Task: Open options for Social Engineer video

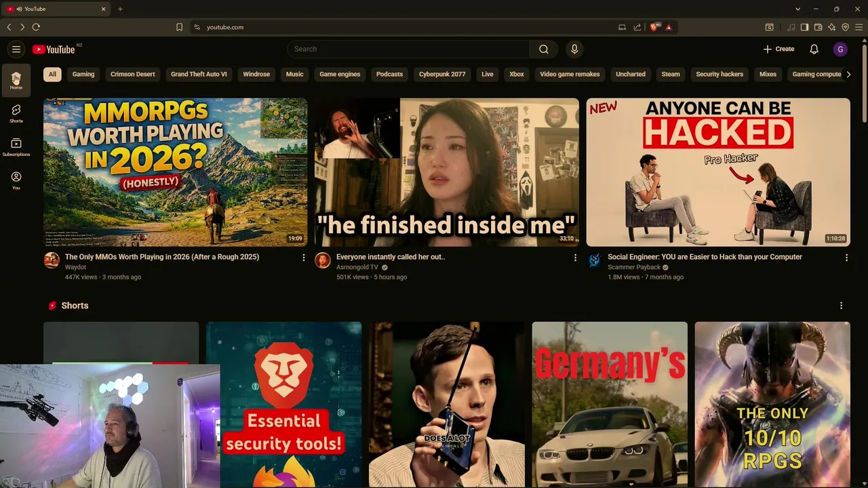Action: [x=846, y=258]
